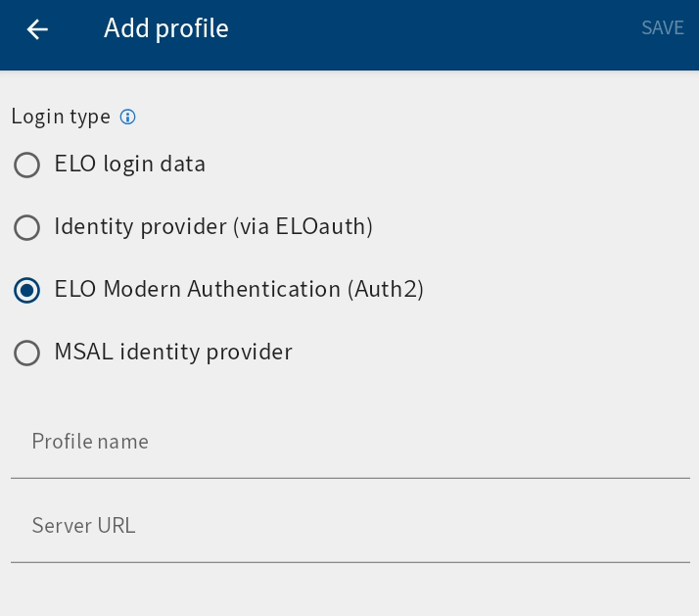Image resolution: width=699 pixels, height=616 pixels.
Task: Select ELO Modern Authentication (Auth2) radio button
Action: (26, 291)
